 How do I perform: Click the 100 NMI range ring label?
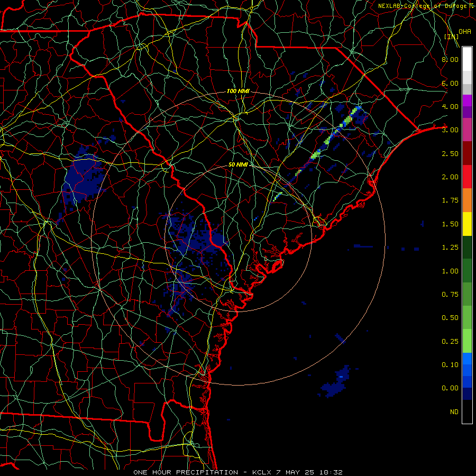tap(238, 91)
